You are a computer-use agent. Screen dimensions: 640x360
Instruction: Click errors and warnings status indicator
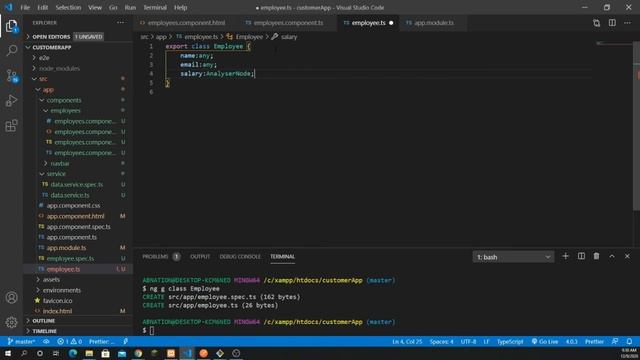tap(69, 342)
